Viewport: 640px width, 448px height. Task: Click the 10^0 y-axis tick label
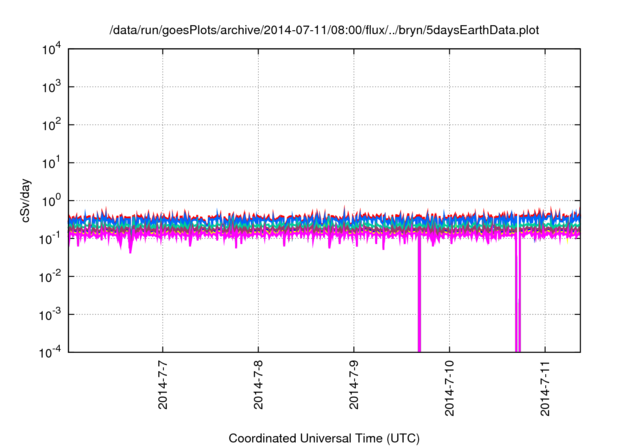pyautogui.click(x=51, y=201)
